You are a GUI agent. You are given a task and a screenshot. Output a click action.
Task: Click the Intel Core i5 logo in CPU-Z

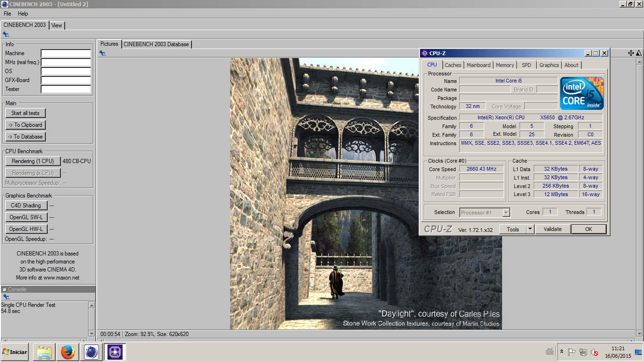click(x=582, y=93)
